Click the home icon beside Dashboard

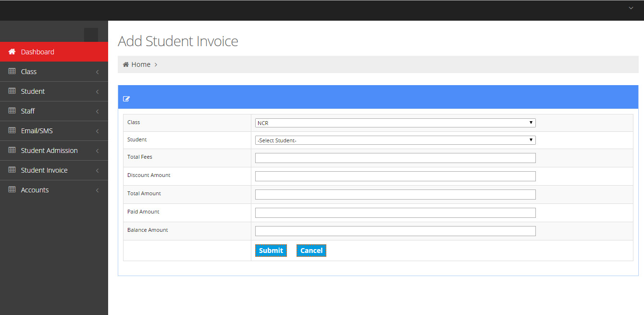click(12, 52)
